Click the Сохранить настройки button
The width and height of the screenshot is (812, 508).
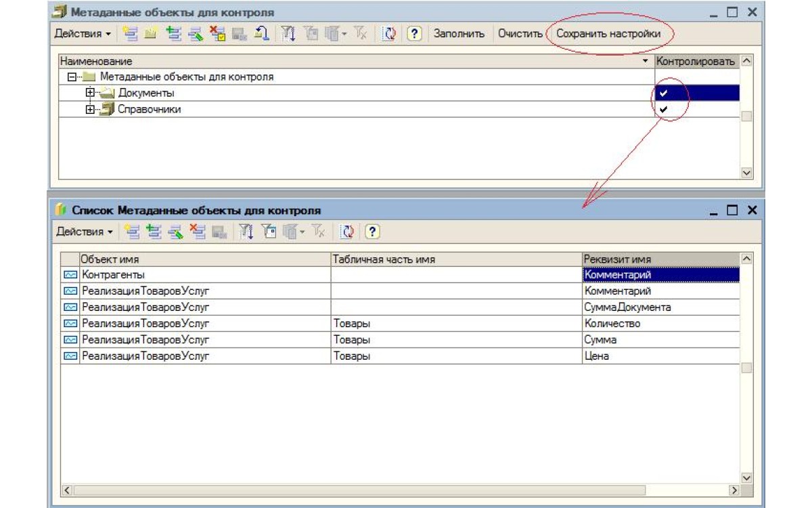tap(608, 34)
